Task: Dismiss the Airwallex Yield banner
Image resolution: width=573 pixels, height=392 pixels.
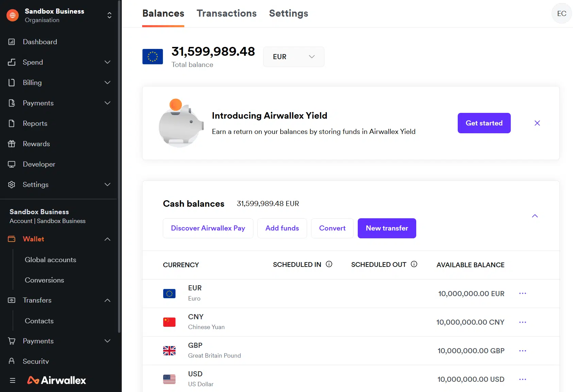Action: 537,123
